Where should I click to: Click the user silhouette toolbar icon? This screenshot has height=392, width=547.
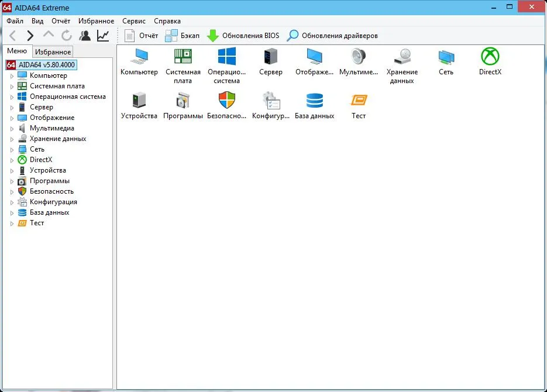[x=85, y=36]
